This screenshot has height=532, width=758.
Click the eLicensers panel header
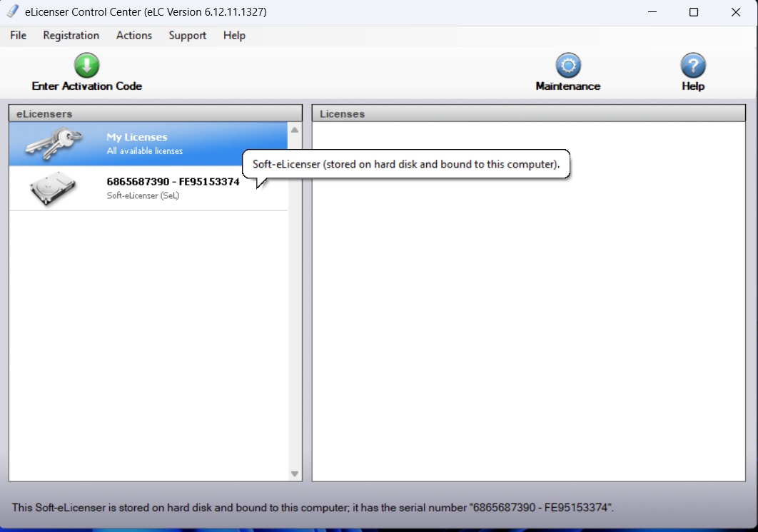coord(156,113)
